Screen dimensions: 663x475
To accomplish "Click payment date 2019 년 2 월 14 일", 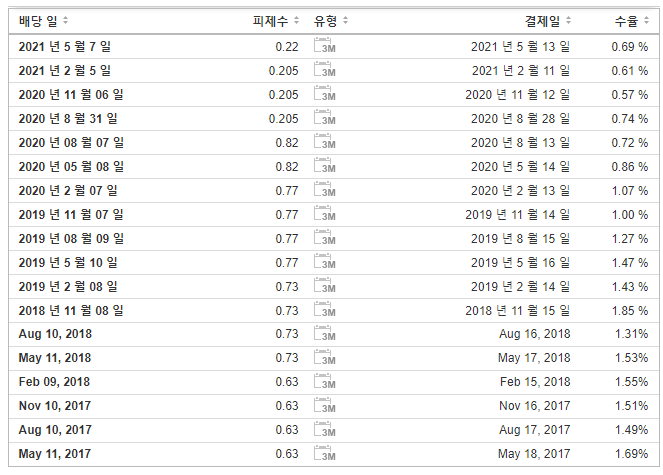I will [x=521, y=288].
